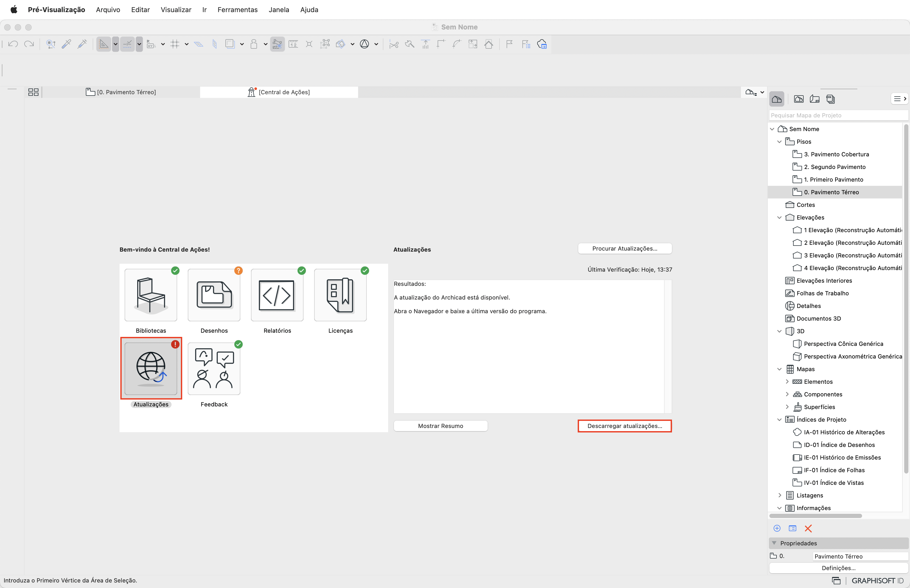Open the Ferramentas menu
The image size is (910, 588).
238,9
